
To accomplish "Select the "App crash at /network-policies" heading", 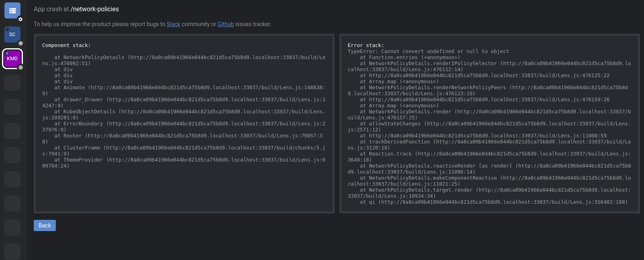I will click(76, 9).
